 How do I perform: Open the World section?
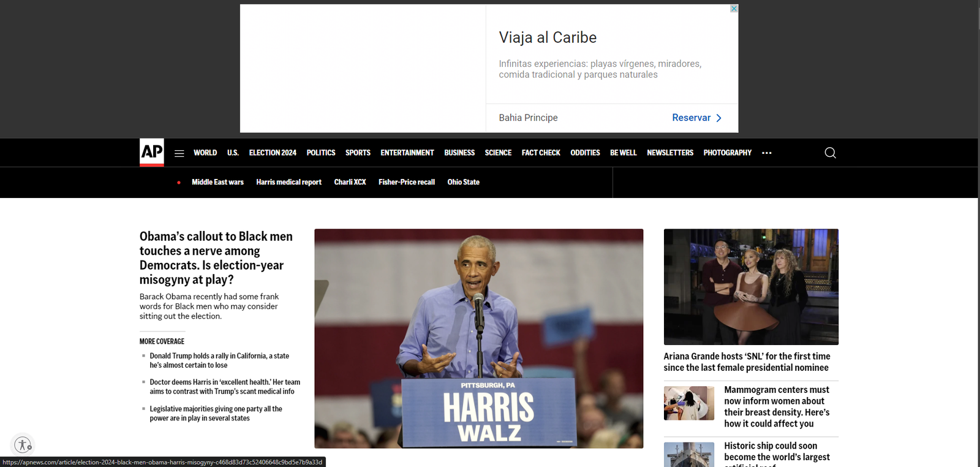[x=205, y=153]
